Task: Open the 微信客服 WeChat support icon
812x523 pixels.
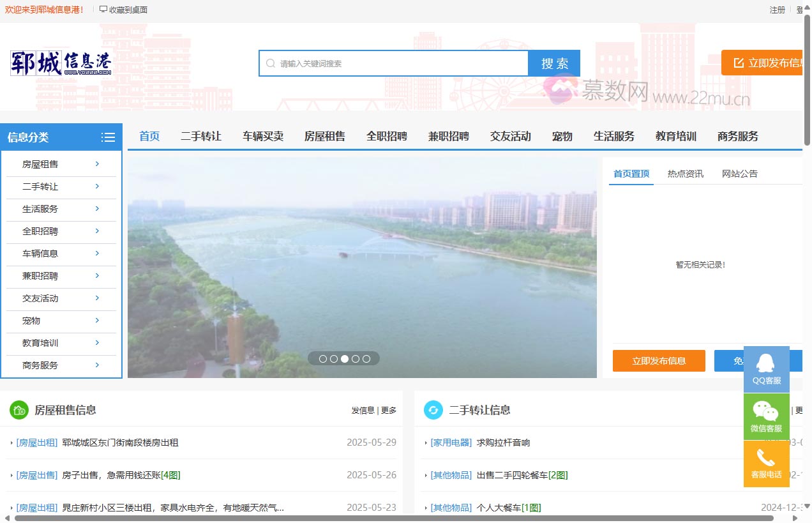Action: click(767, 416)
